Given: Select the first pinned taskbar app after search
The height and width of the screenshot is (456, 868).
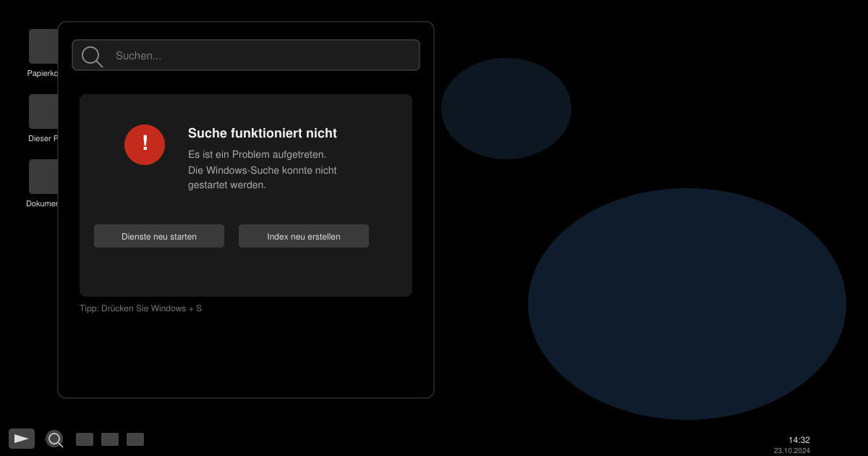Looking at the screenshot, I should point(85,439).
